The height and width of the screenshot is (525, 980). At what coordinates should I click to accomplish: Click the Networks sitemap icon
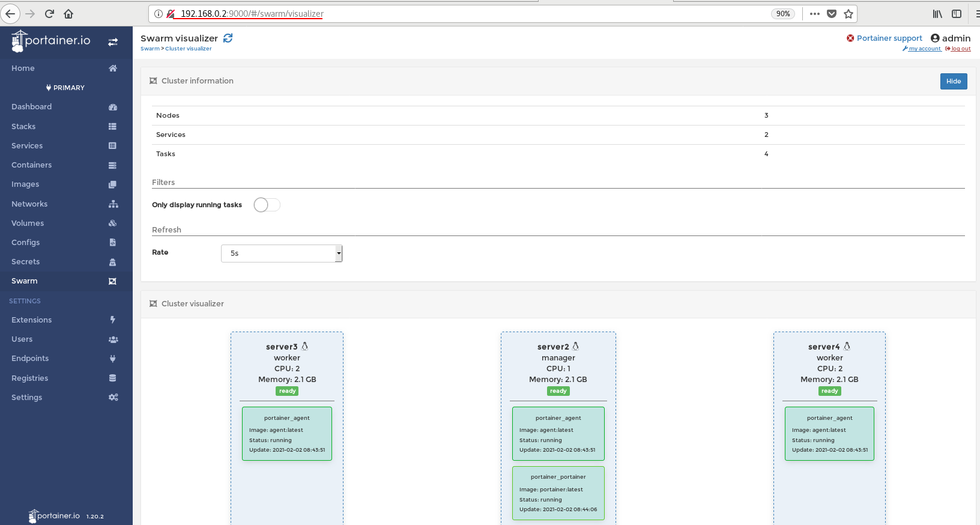[x=113, y=204]
